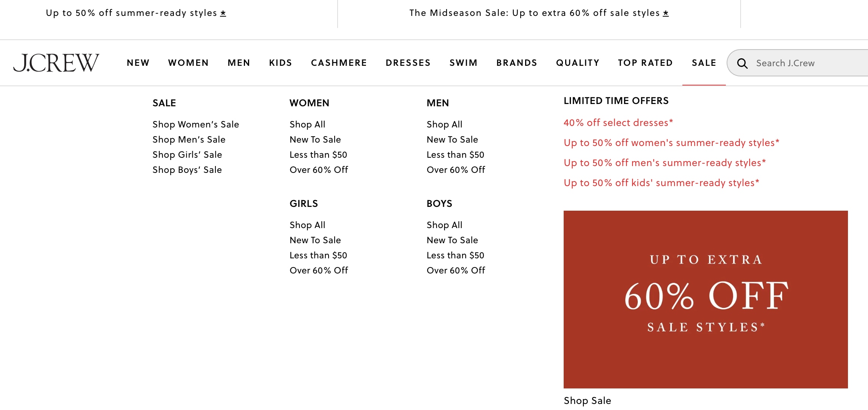This screenshot has width=868, height=410.
Task: Click the red 60% OFF sale banner
Action: point(705,299)
